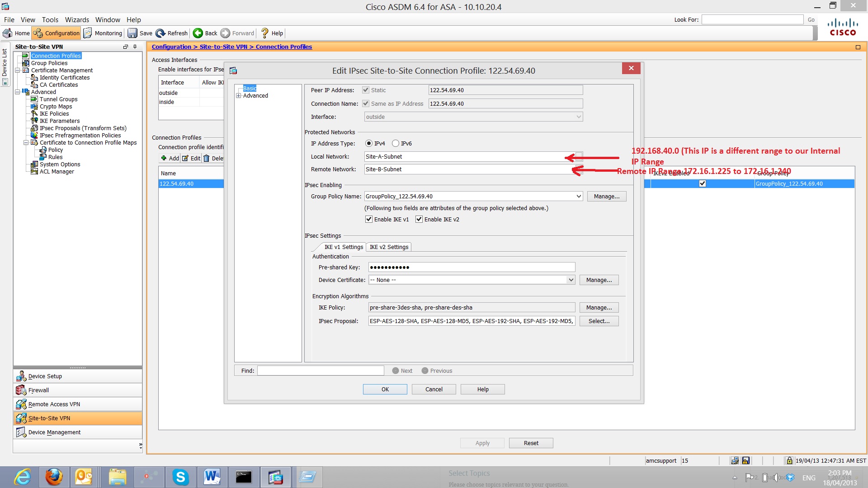Viewport: 868px width, 488px height.
Task: Toggle Enable IKE v2 checkbox
Action: click(x=419, y=219)
